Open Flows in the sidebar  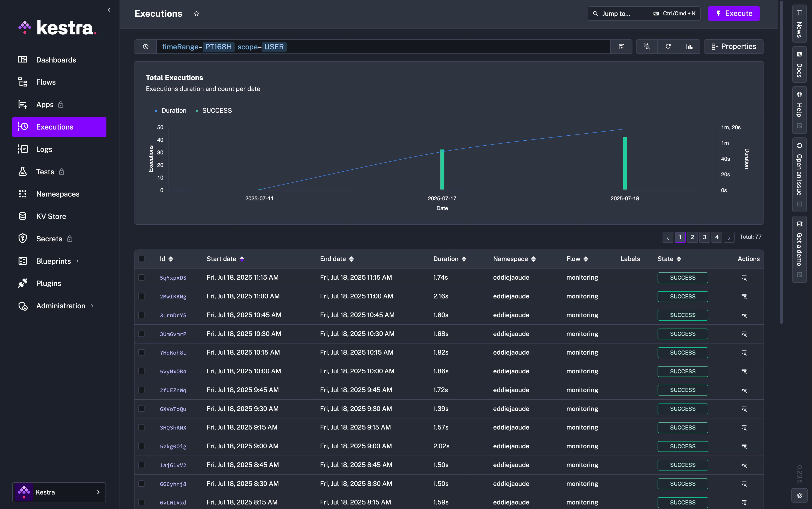pos(46,82)
